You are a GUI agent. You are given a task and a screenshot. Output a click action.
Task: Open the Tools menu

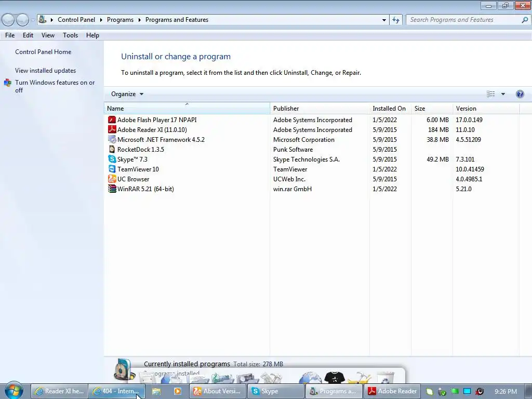pos(70,35)
